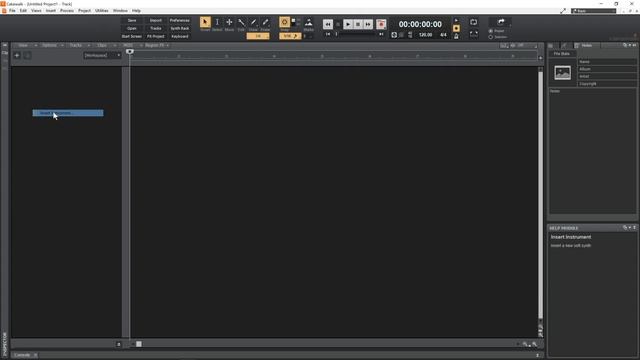Open the Edit menu

tap(23, 11)
